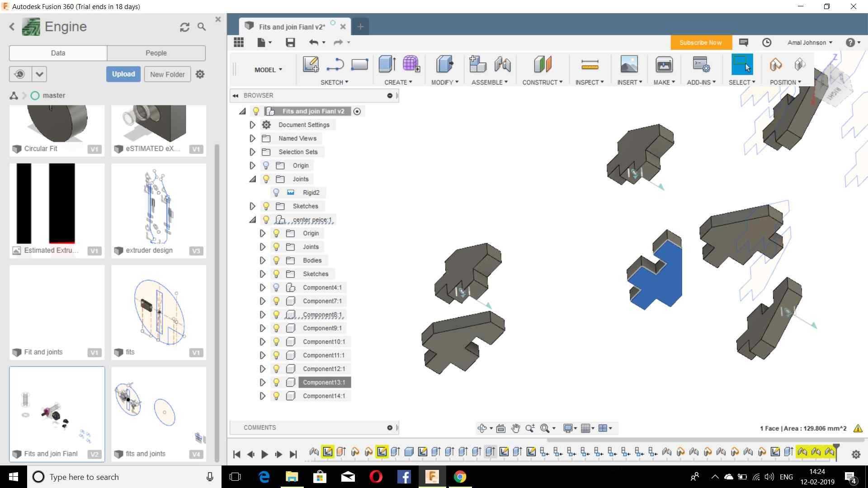
Task: Select the Extrude tool in the CREATE group
Action: tap(387, 64)
